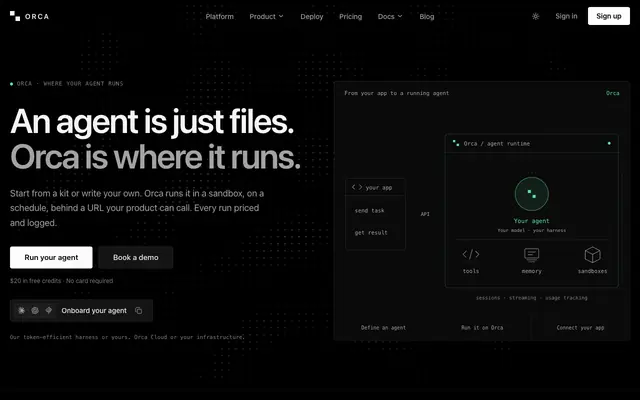The width and height of the screenshot is (640, 400).
Task: Click the send task text
Action: click(x=369, y=211)
